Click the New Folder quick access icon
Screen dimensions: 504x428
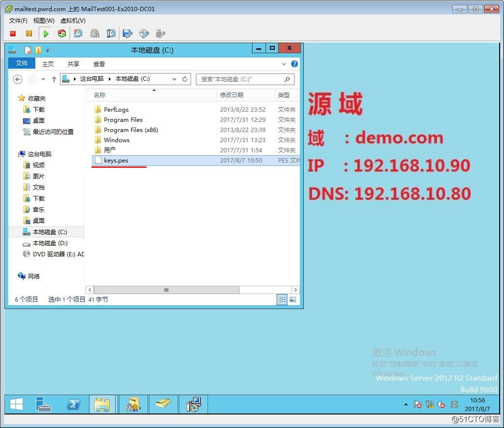[x=38, y=50]
